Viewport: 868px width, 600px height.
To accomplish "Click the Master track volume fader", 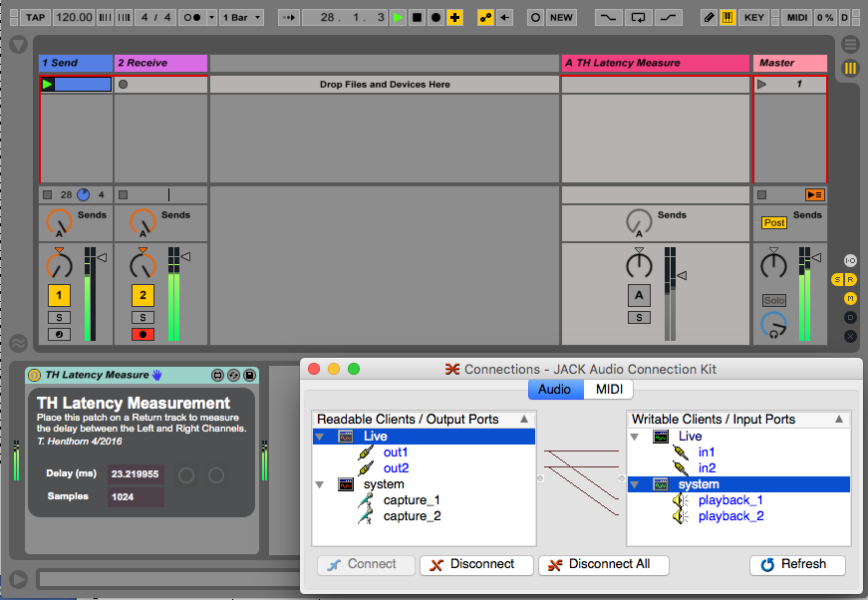I will 816,257.
